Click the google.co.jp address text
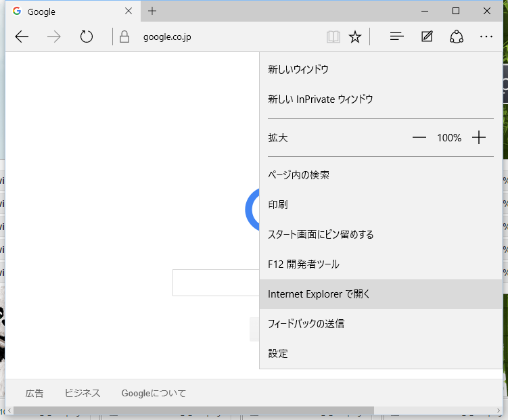This screenshot has height=420, width=508. [x=167, y=37]
